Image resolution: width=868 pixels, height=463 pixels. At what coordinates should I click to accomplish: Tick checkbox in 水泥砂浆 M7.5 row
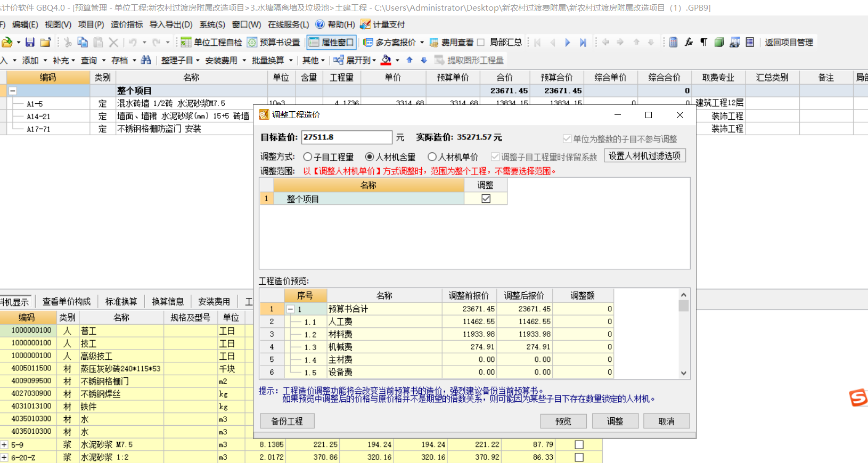tap(579, 444)
